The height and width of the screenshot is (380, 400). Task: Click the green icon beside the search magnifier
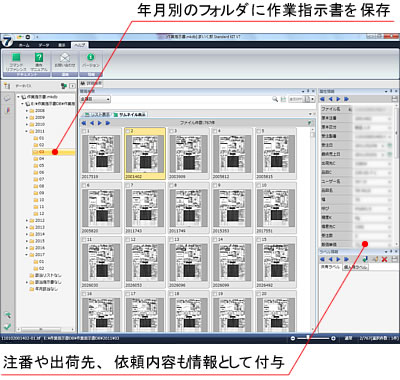(x=283, y=99)
